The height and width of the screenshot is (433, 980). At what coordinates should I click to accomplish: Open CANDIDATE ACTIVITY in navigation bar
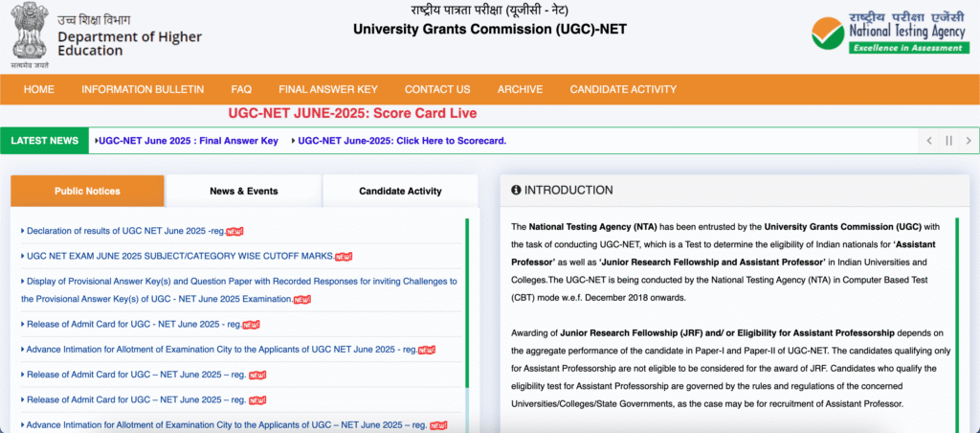(623, 89)
